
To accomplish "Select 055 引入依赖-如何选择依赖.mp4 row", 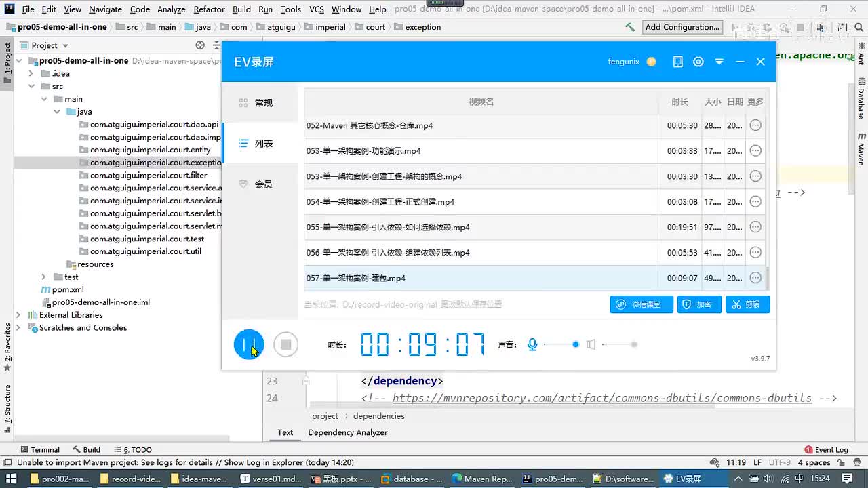I will (x=534, y=227).
